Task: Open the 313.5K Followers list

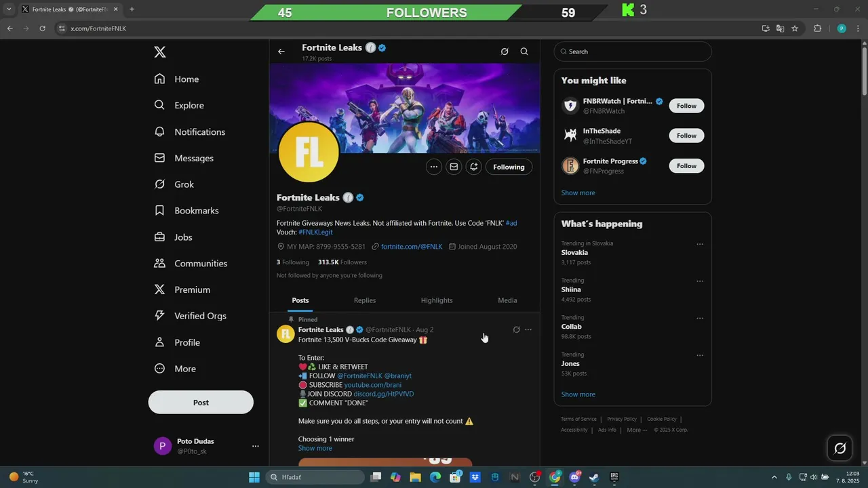Action: click(x=342, y=262)
